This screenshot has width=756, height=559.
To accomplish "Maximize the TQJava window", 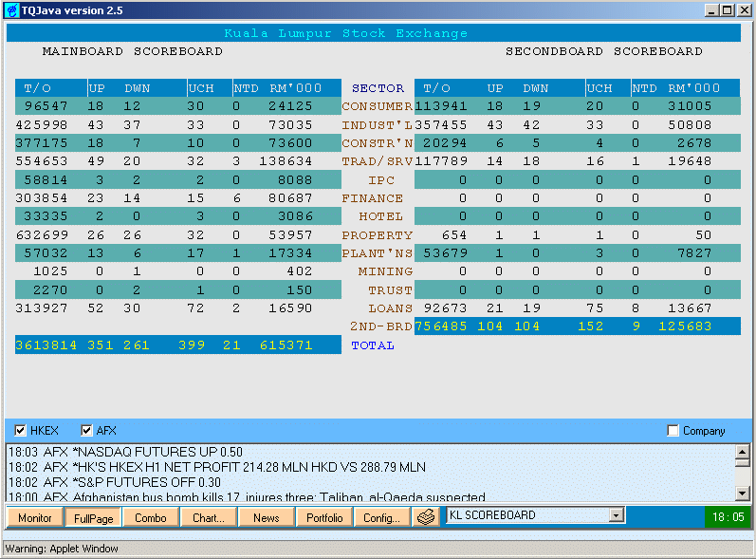I will point(728,10).
